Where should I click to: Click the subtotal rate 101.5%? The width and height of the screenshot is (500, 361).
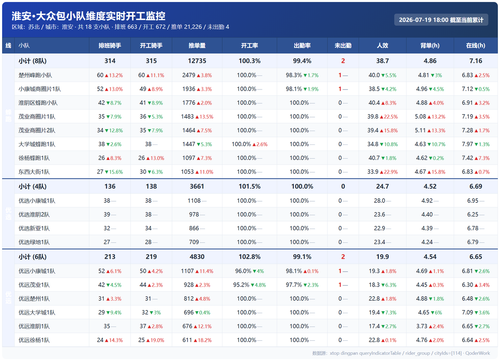[x=249, y=187]
